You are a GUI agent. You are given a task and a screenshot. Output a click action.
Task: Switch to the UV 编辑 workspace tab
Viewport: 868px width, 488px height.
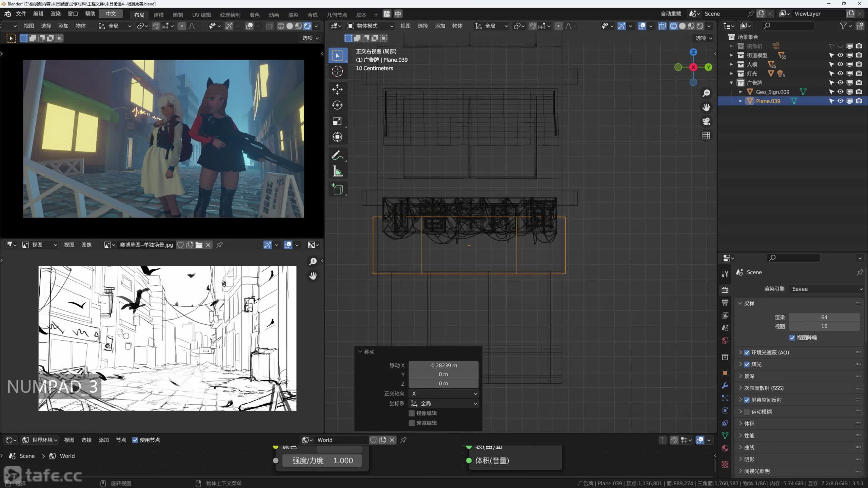201,15
